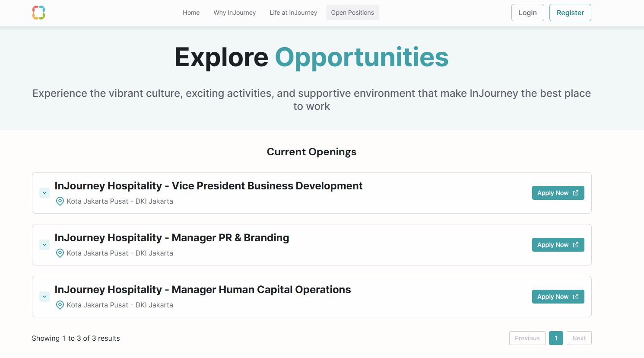Image resolution: width=644 pixels, height=358 pixels.
Task: Click external link icon on Human Capital Apply Now
Action: 575,297
